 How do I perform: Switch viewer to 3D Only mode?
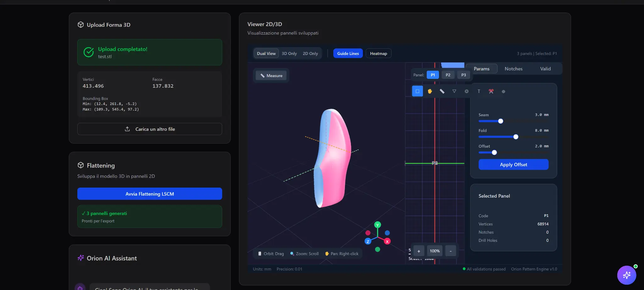[289, 53]
